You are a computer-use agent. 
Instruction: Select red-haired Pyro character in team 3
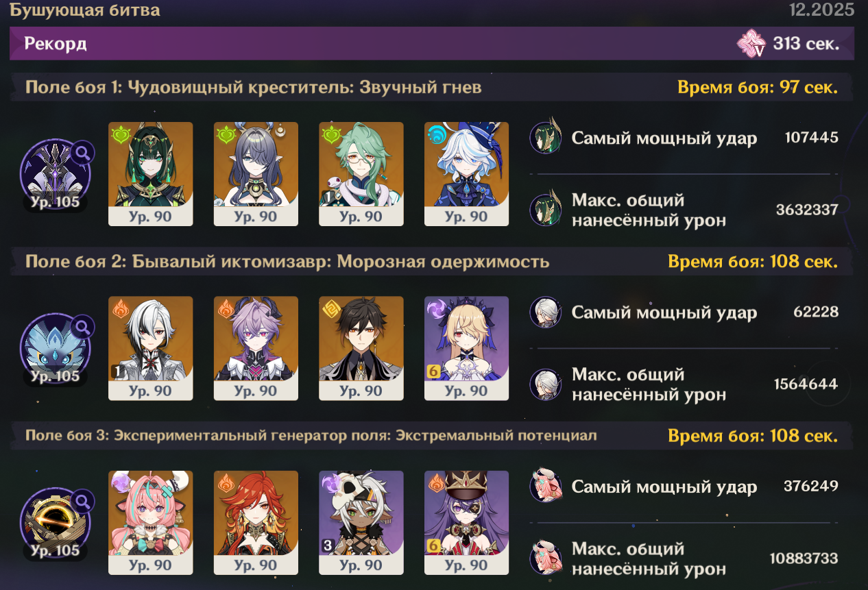(256, 522)
